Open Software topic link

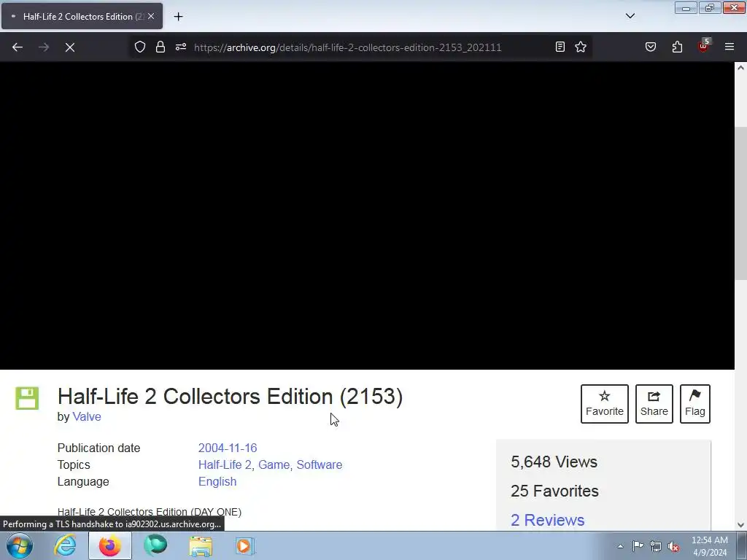coord(320,464)
